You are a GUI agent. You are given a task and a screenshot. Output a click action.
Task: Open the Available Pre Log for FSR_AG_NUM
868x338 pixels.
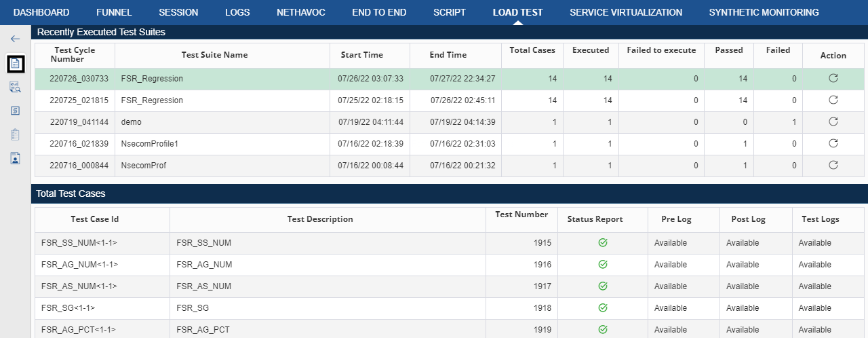point(671,265)
